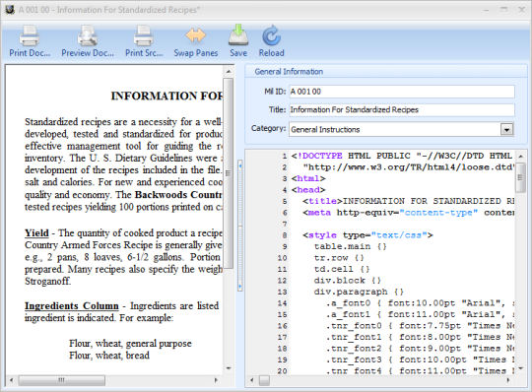
Task: Expand the Category dropdown arrow
Action: point(507,130)
